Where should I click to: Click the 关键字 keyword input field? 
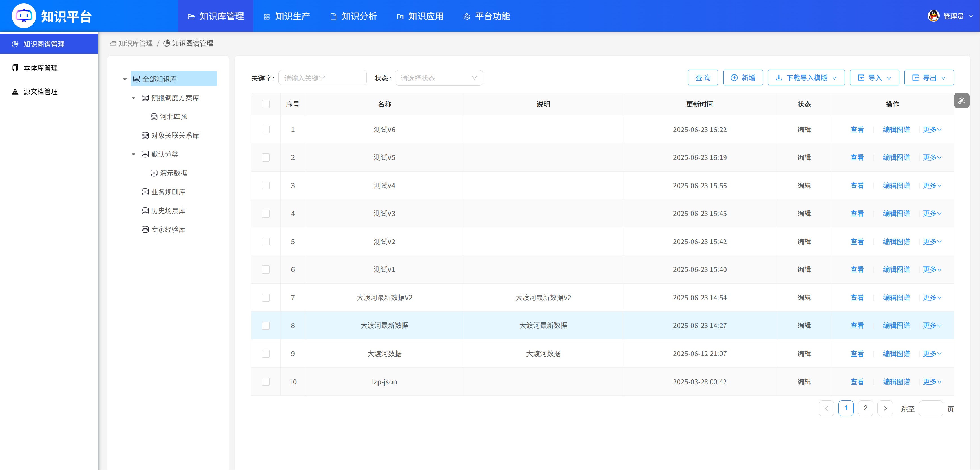coord(323,78)
